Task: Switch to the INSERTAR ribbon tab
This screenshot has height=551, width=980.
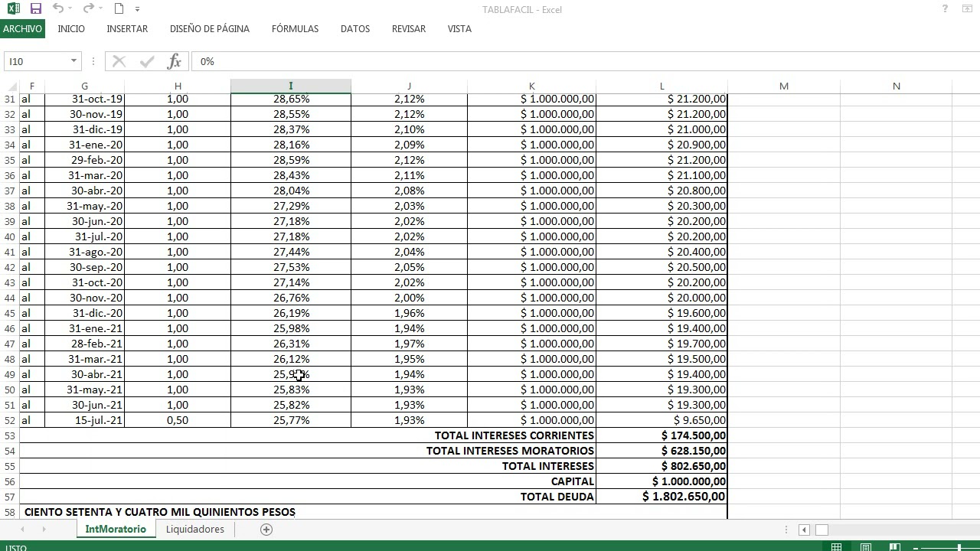Action: point(127,28)
